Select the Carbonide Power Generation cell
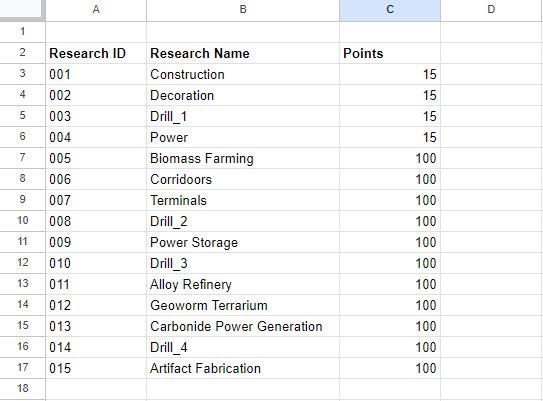The height and width of the screenshot is (401, 543). [x=243, y=326]
